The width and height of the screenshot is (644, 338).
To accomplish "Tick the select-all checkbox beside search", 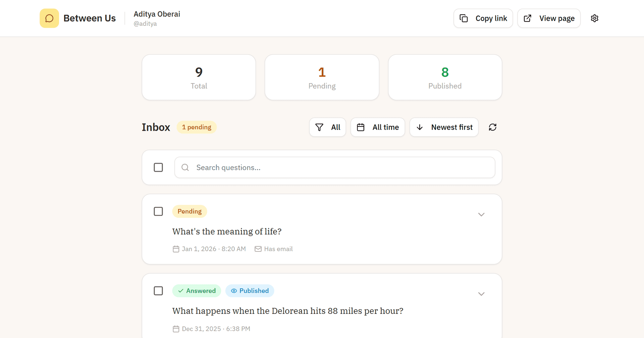I will coord(158,167).
